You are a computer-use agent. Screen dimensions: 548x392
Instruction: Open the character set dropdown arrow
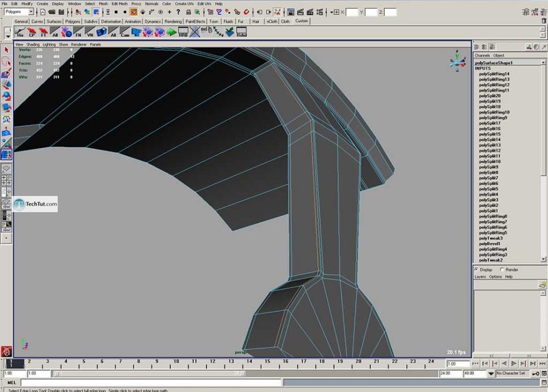click(x=491, y=374)
